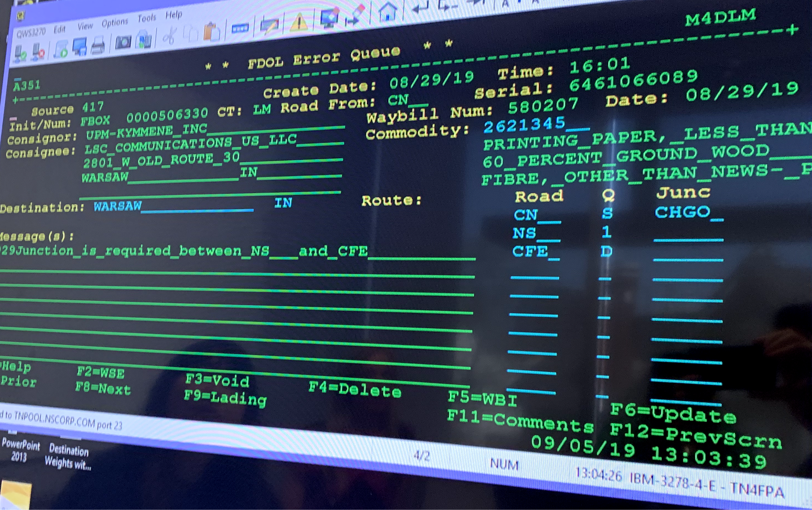Click the F8=Next function key label
This screenshot has height=510, width=812.
click(103, 389)
